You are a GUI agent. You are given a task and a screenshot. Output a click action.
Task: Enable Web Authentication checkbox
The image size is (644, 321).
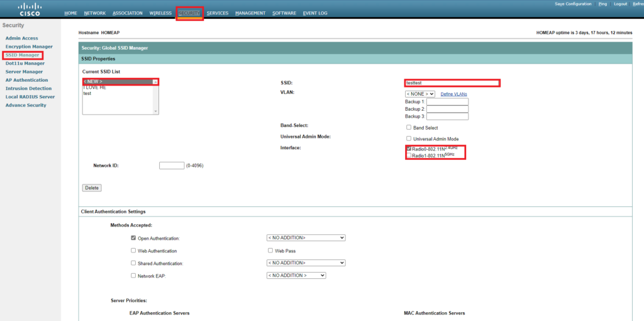pyautogui.click(x=133, y=251)
